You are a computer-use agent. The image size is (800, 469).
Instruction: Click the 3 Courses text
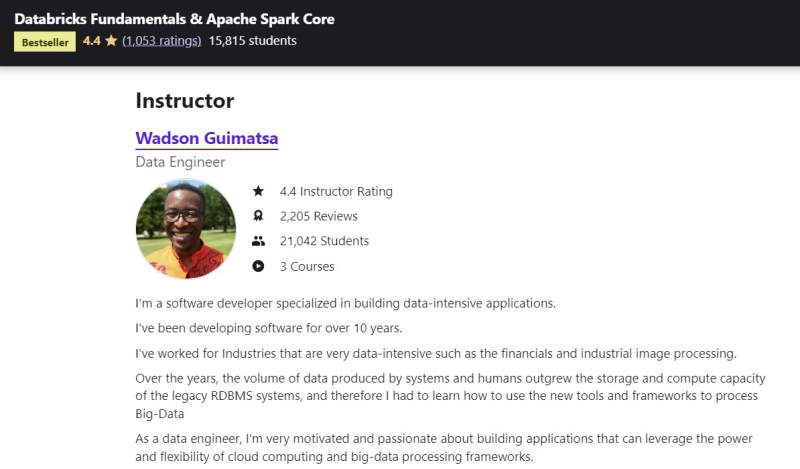click(307, 267)
